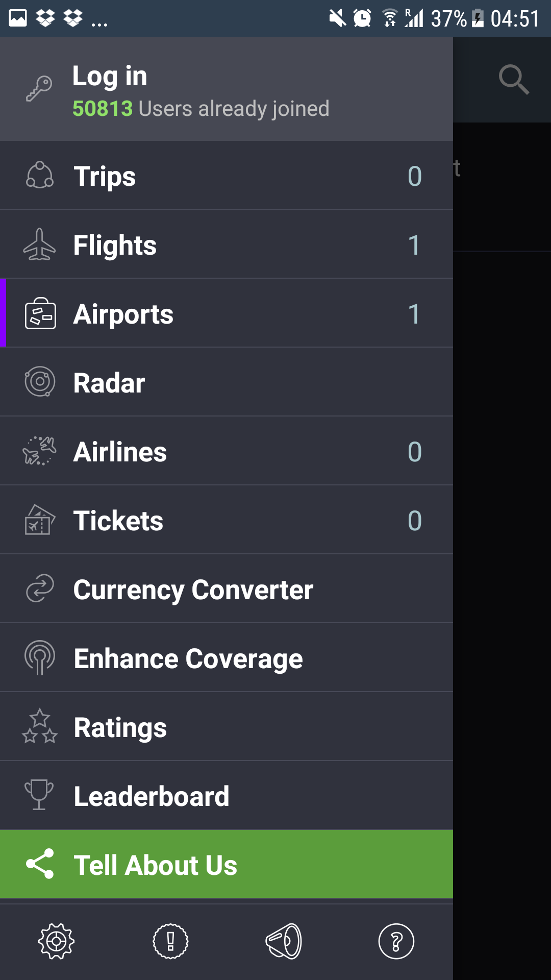This screenshot has height=980, width=551.
Task: Tap the trophy Leaderboard icon
Action: coord(39,795)
